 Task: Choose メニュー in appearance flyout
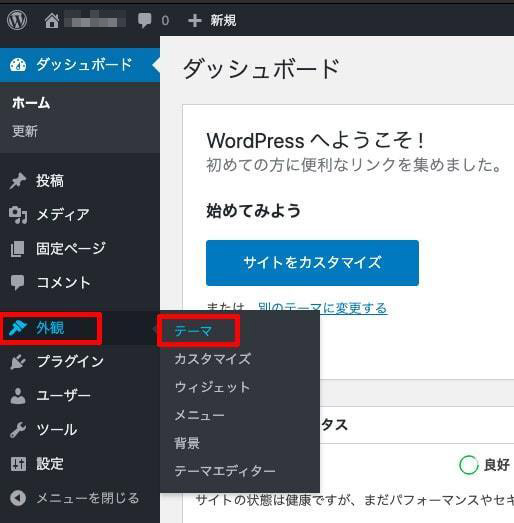[199, 415]
